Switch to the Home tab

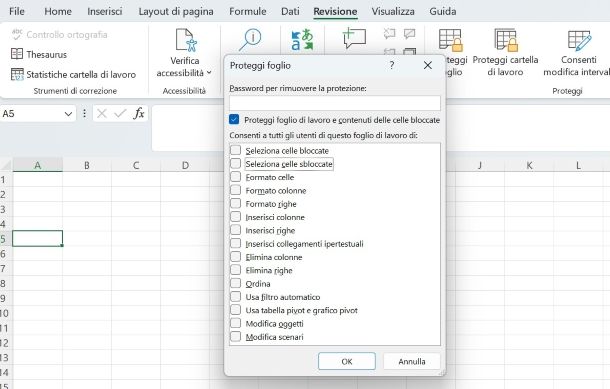coord(58,11)
